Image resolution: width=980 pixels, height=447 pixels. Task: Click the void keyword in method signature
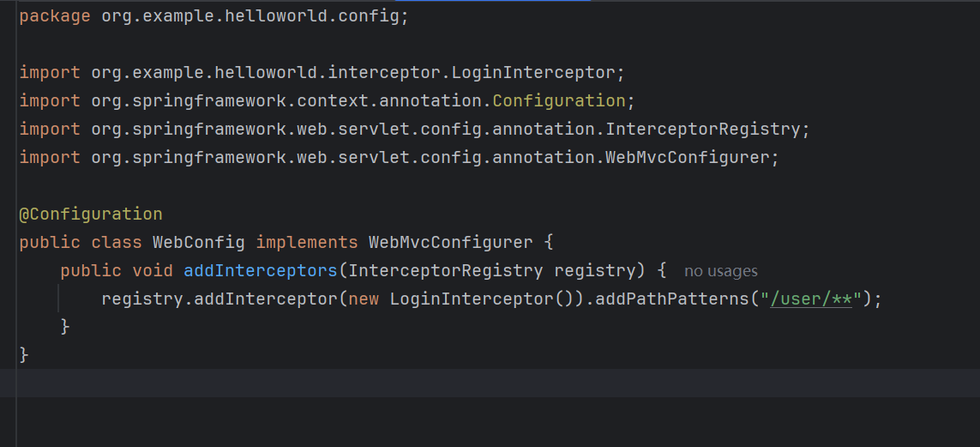[153, 270]
